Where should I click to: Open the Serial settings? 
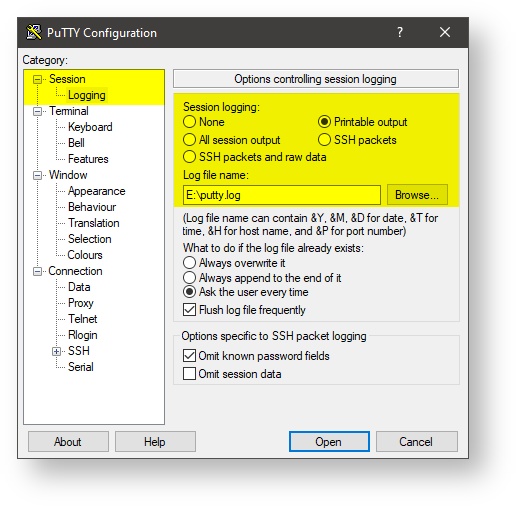click(x=81, y=367)
